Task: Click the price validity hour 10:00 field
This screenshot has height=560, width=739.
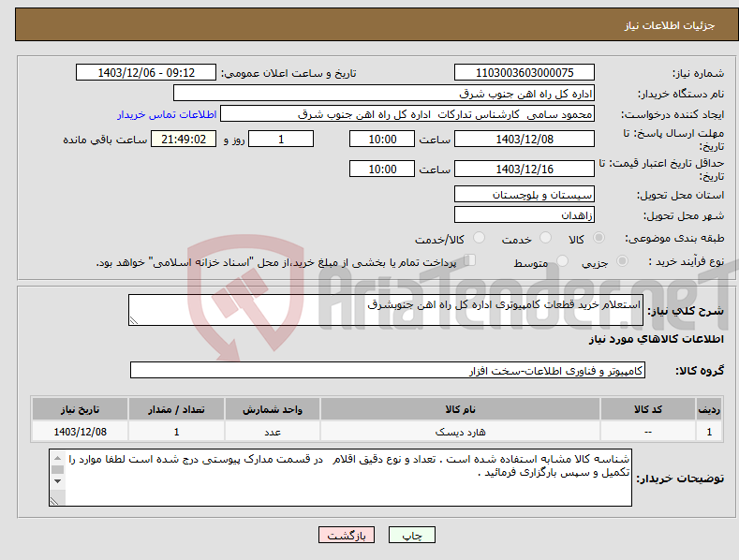Action: 382,169
